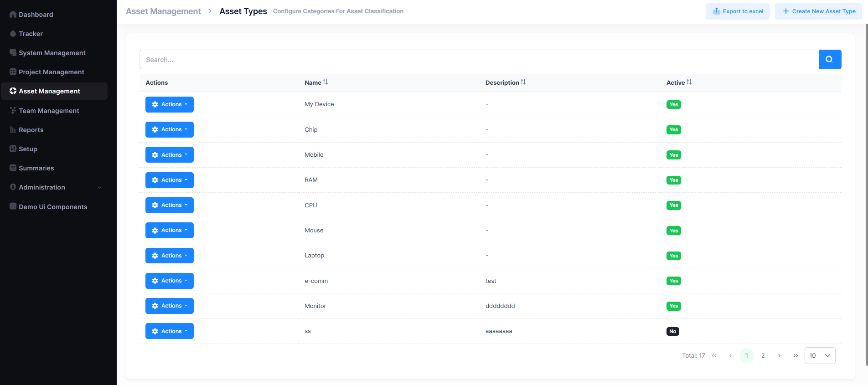The width and height of the screenshot is (868, 385).
Task: Click the breadcrumb separator chevron
Action: (210, 11)
